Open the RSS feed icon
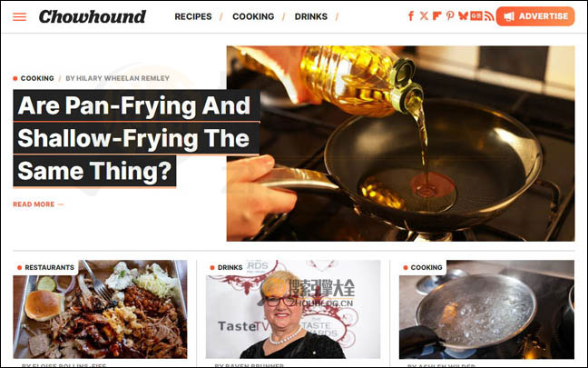This screenshot has height=368, width=588. tap(488, 15)
